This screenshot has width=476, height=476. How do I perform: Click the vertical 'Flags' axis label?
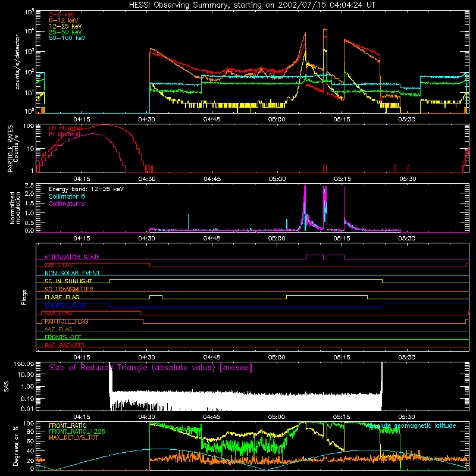[x=24, y=297]
